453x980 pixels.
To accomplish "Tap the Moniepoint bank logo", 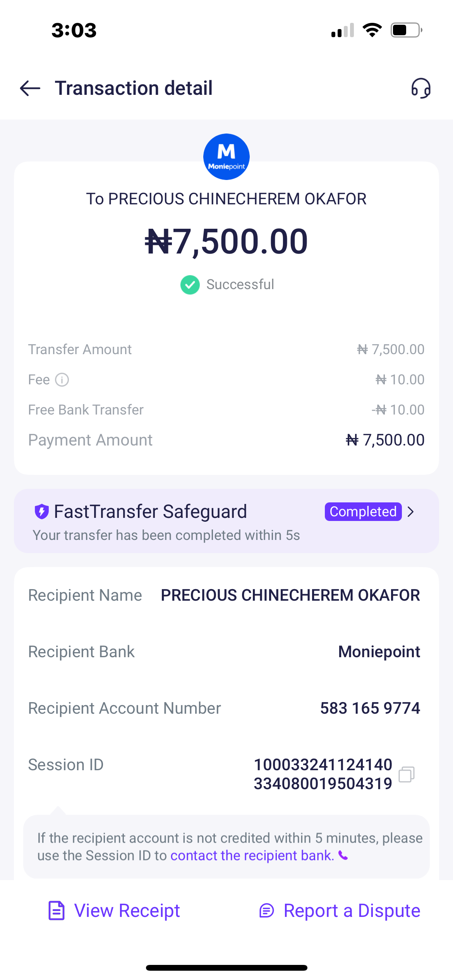I will (x=226, y=157).
